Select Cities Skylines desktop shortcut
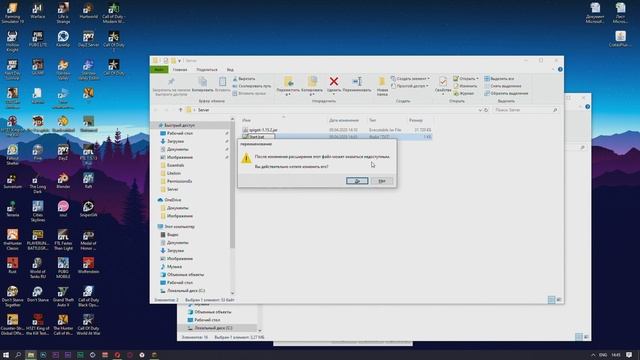This screenshot has width=640, height=360. click(38, 211)
